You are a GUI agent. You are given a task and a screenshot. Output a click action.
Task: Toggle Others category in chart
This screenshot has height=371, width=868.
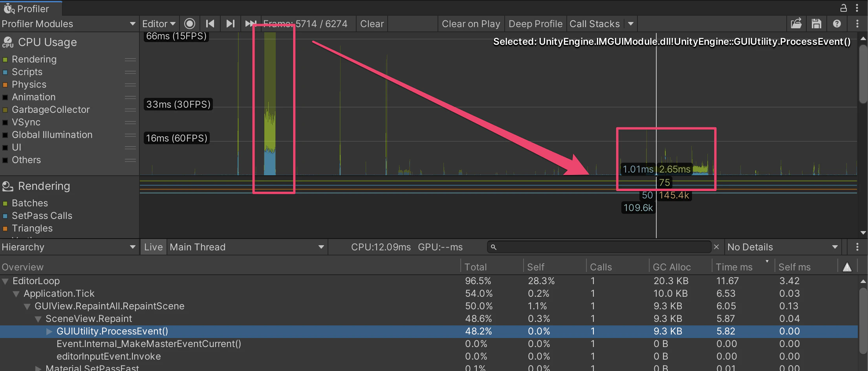pos(5,160)
